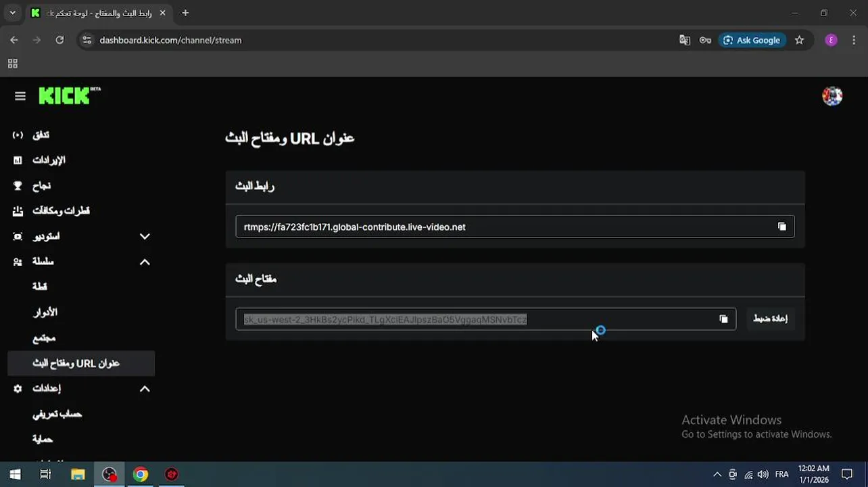Open Task View on taskbar
868x487 pixels.
45,474
